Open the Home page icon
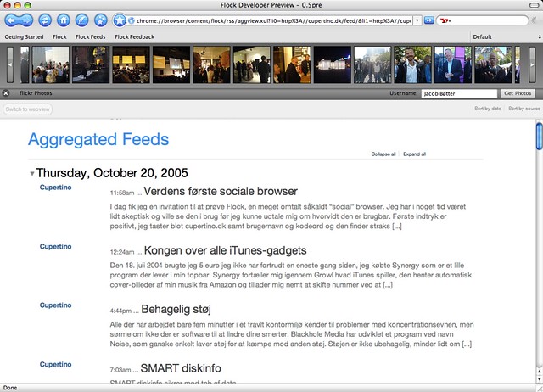543x392 pixels. coord(64,20)
